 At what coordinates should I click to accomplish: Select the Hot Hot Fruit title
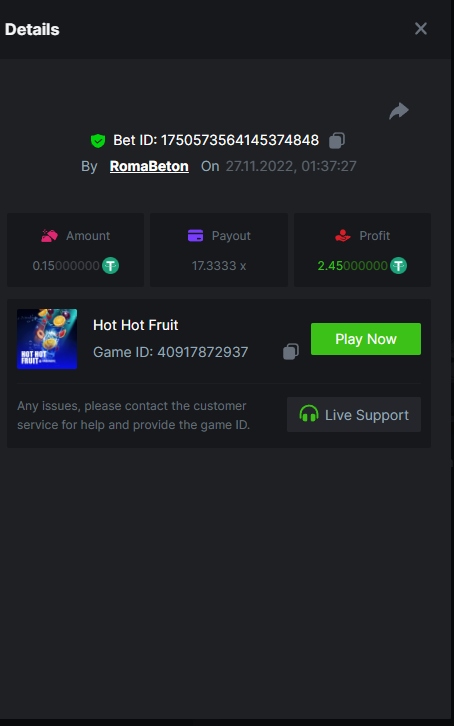tap(136, 325)
